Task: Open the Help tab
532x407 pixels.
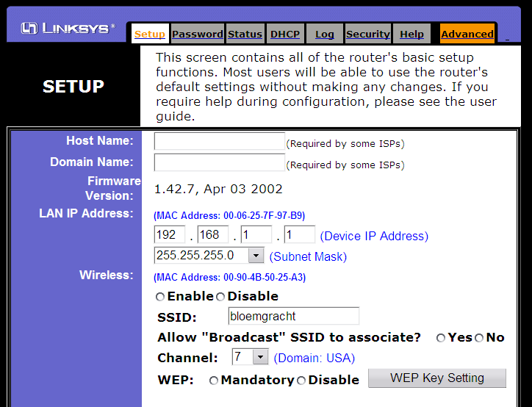Action: (x=411, y=34)
